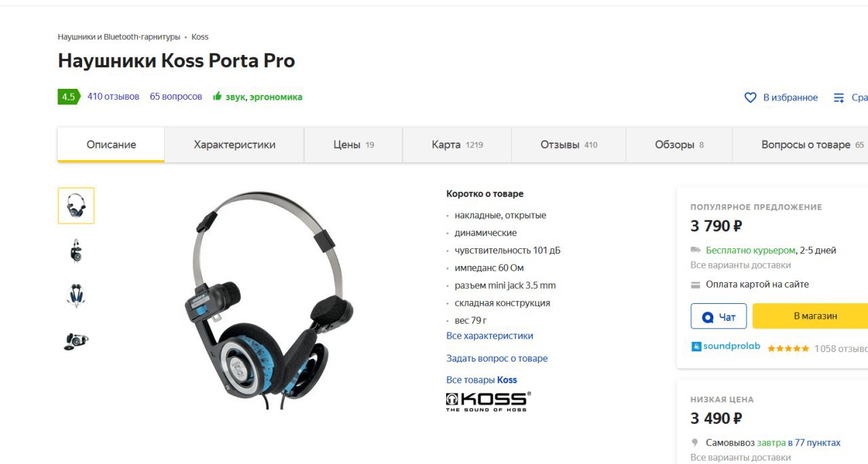The width and height of the screenshot is (868, 464).
Task: Click the green thumbs-up icon
Action: 217,96
